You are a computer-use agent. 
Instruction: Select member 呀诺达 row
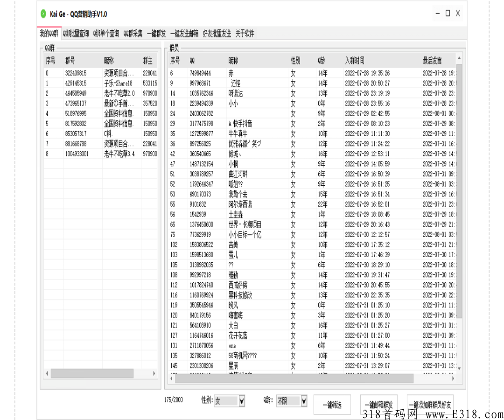click(x=312, y=93)
